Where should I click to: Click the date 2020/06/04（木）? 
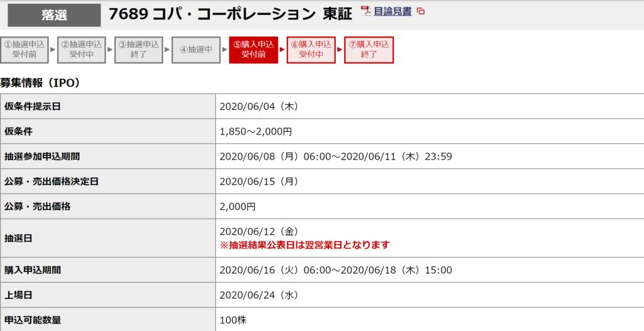pyautogui.click(x=259, y=106)
